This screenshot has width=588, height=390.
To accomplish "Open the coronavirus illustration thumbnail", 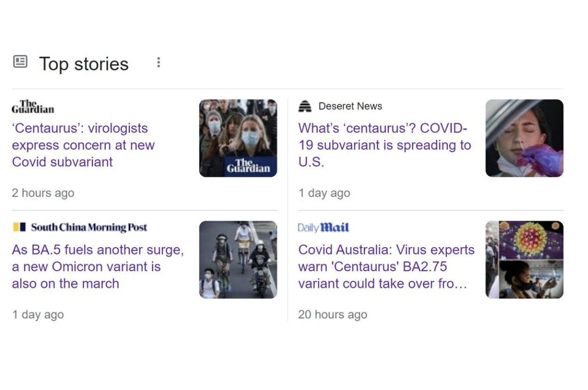I will 524,260.
